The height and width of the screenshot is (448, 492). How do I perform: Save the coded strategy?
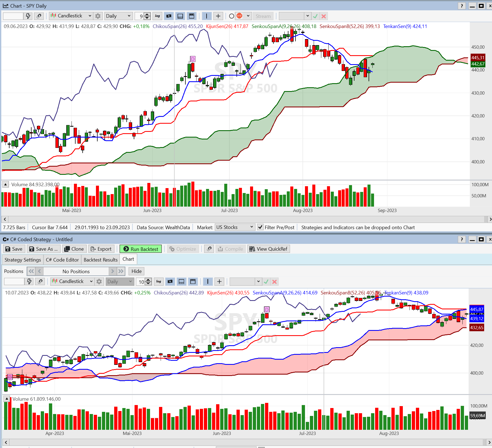(x=14, y=249)
